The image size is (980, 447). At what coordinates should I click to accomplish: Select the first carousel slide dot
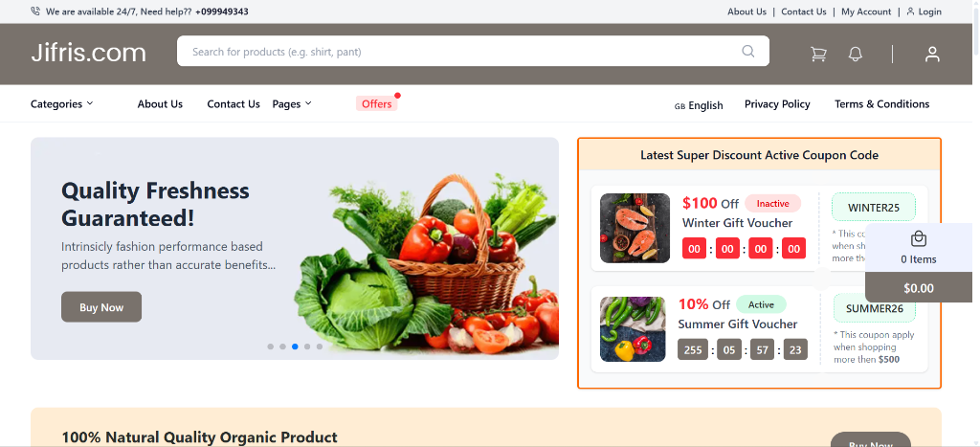(270, 346)
